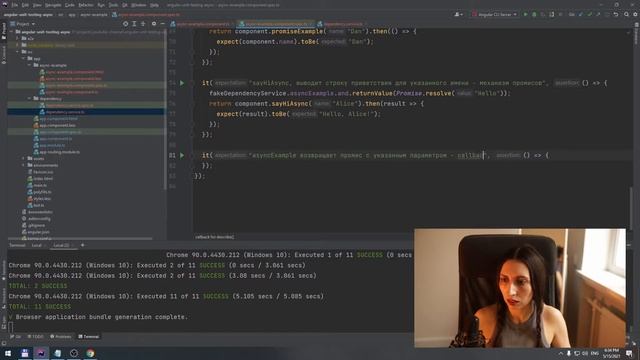This screenshot has width=640, height=360.
Task: Switch to the async-example.component.spec.ts editor tab
Action: pyautogui.click(x=276, y=24)
